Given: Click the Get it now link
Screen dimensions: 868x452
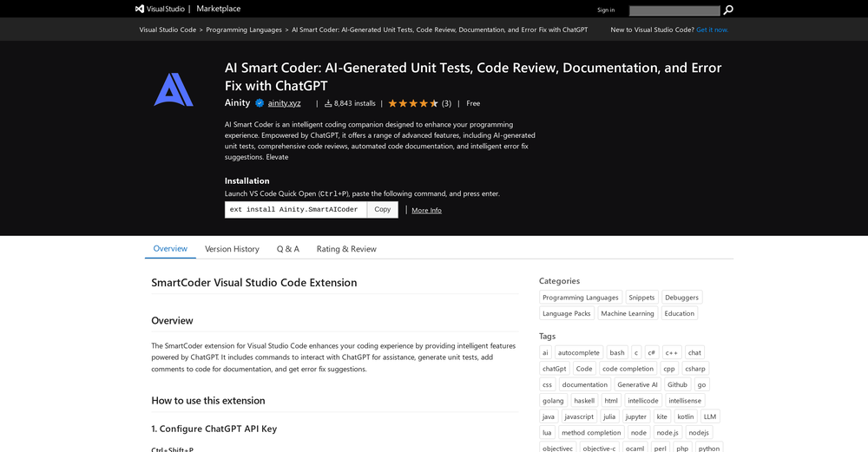Looking at the screenshot, I should tap(712, 29).
